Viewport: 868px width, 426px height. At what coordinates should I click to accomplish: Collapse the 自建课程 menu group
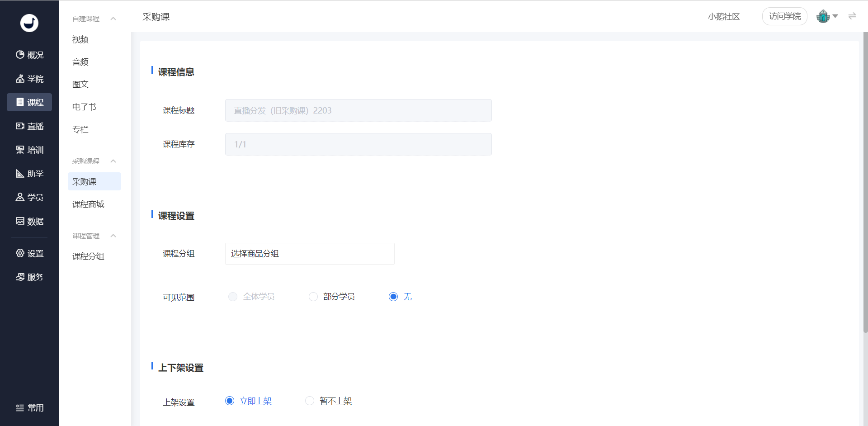[x=113, y=19]
